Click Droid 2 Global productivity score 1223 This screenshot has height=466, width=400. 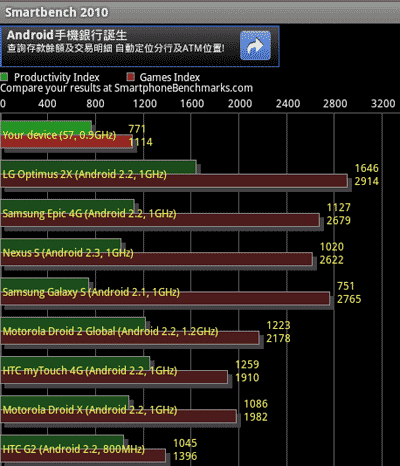click(x=278, y=325)
